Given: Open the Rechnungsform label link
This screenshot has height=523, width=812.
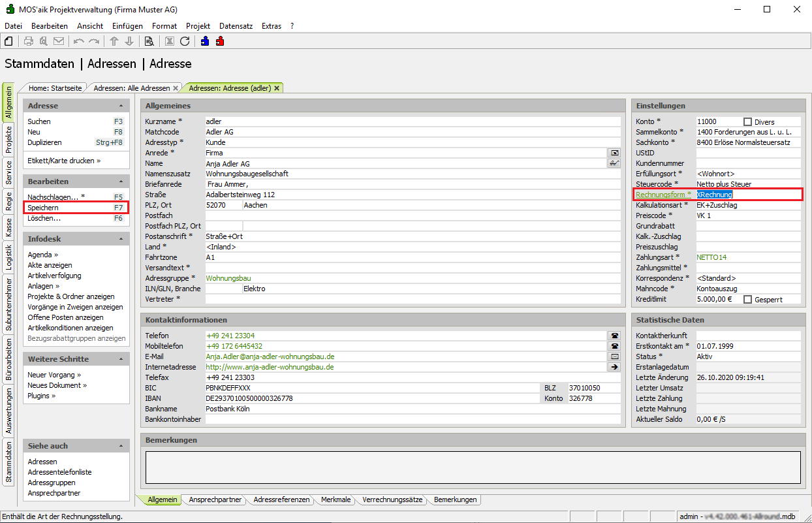Looking at the screenshot, I should (661, 195).
